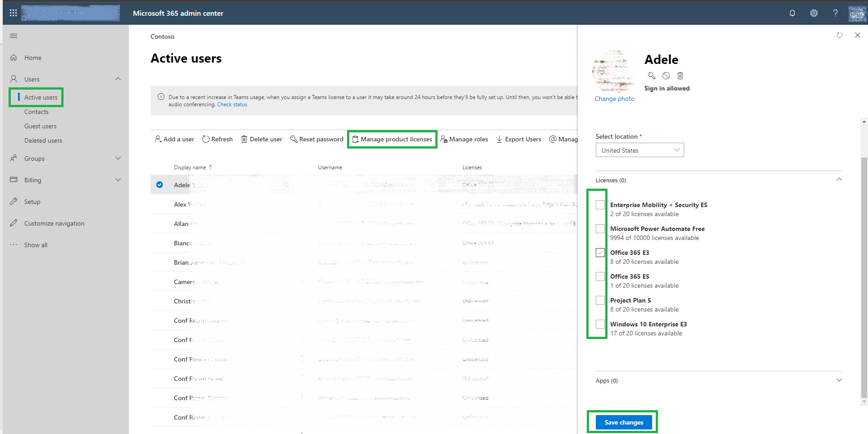Click the Users label in sidebar
Screen dimensions: 868x434
click(x=32, y=79)
